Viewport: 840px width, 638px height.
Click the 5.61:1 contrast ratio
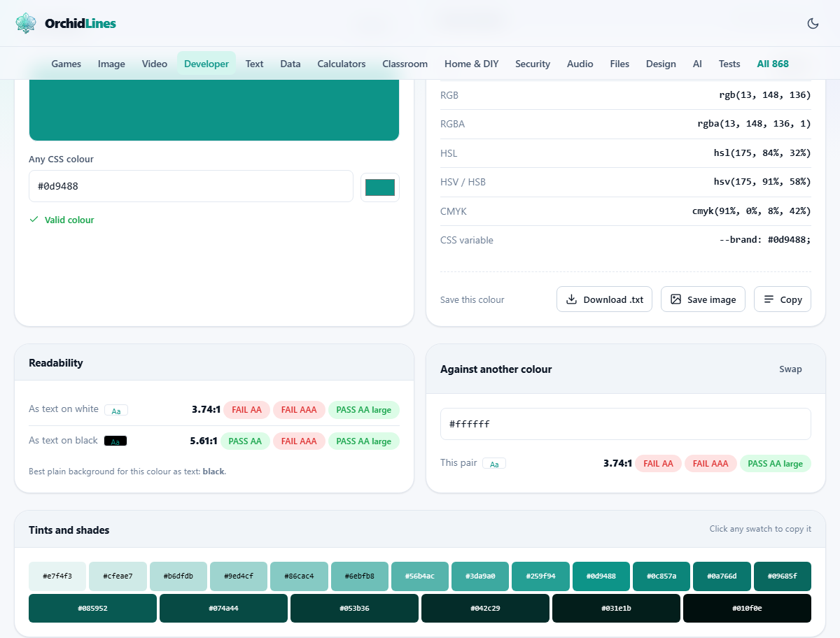coord(203,441)
